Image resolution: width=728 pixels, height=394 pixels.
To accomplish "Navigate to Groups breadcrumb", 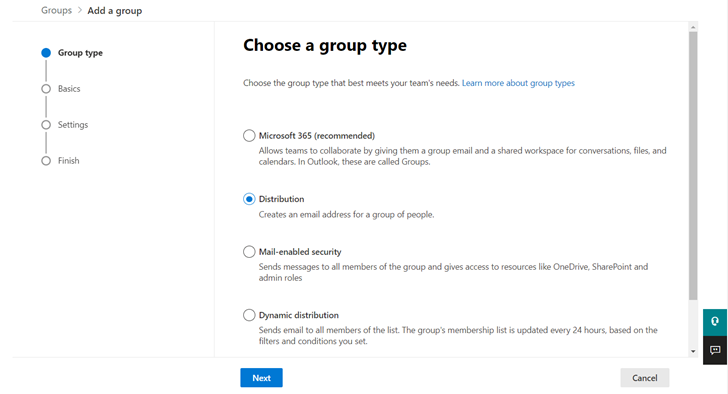I will coord(57,10).
